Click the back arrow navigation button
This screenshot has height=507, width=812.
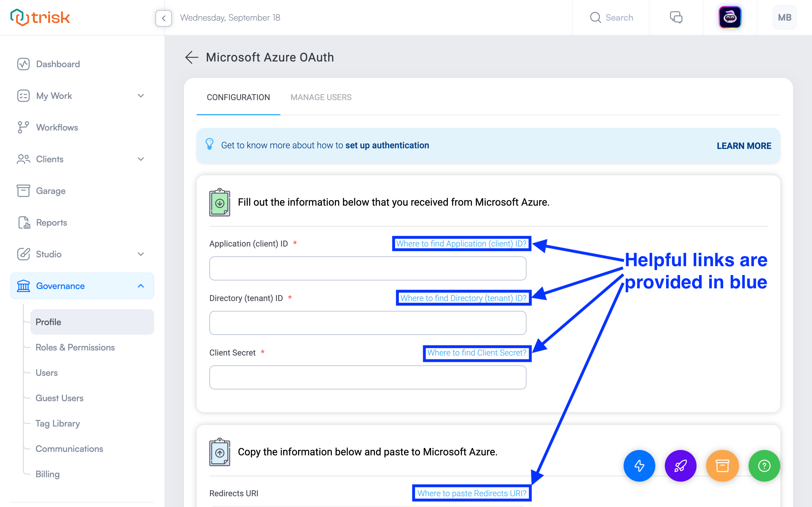[x=191, y=57]
